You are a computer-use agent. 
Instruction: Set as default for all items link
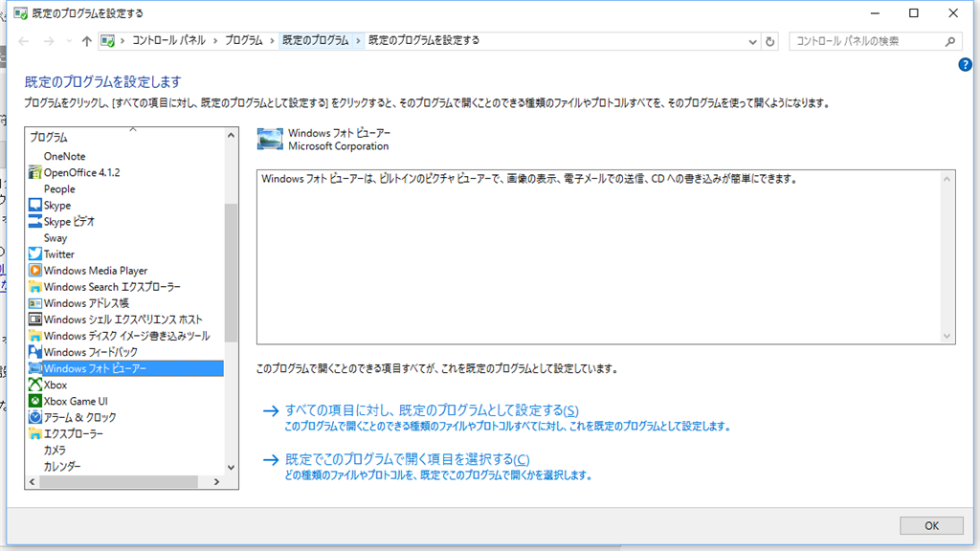coord(432,410)
